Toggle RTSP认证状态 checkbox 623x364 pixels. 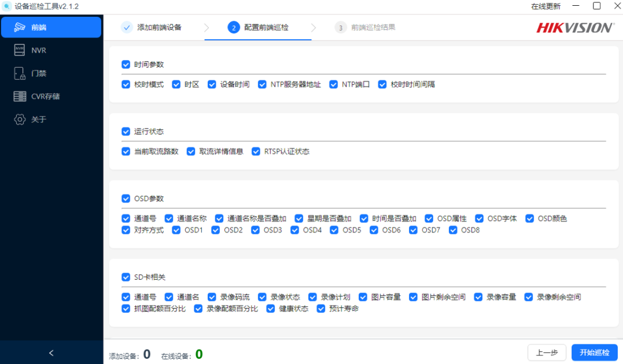(x=256, y=151)
